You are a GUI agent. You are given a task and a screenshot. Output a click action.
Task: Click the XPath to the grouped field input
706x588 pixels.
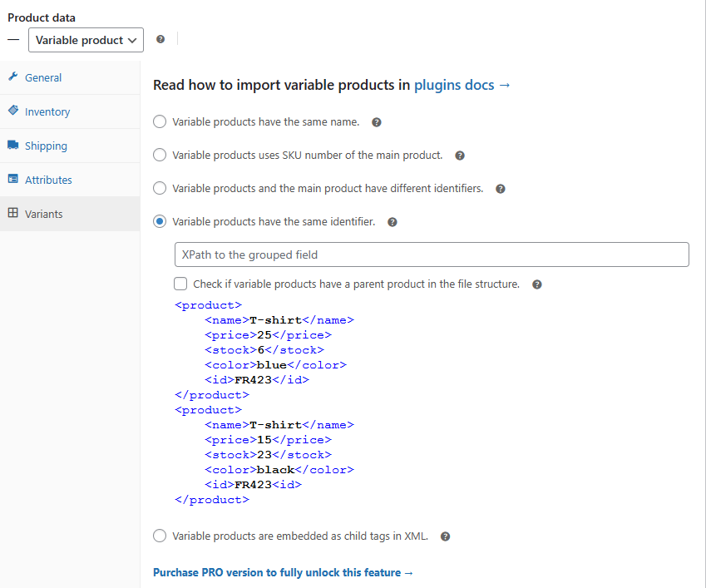(x=432, y=254)
